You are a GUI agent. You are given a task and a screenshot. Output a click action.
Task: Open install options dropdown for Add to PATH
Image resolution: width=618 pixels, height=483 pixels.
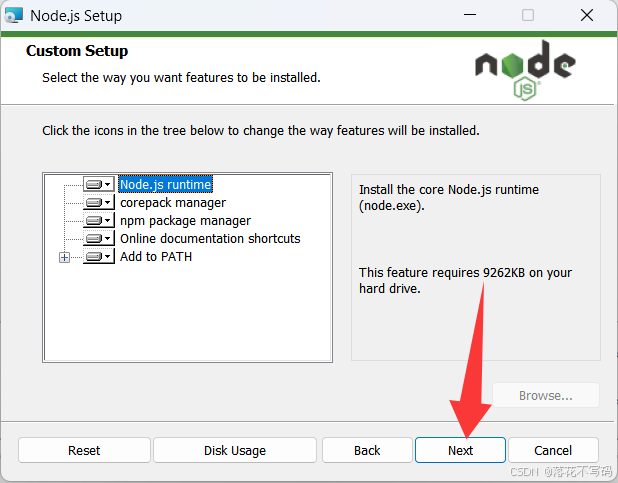[99, 257]
